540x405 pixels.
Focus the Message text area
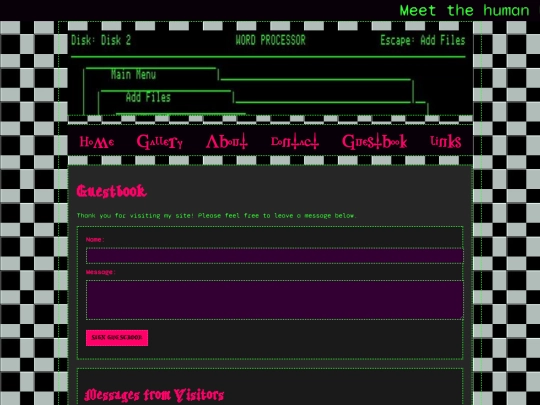point(274,300)
